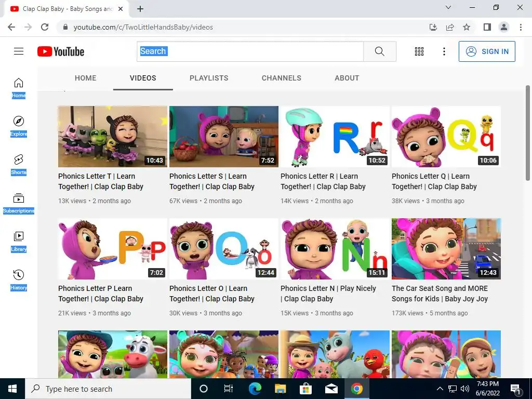This screenshot has height=399, width=532.
Task: Click title 'Phonics Letter N | Play Nicely'
Action: (x=328, y=294)
